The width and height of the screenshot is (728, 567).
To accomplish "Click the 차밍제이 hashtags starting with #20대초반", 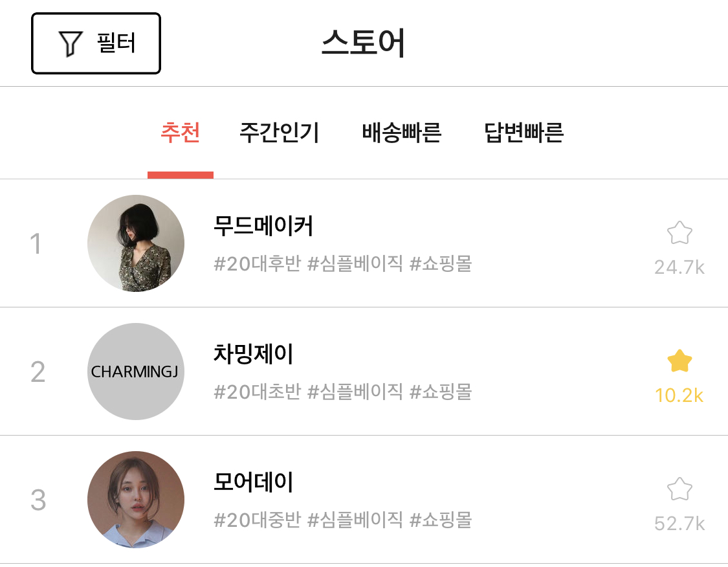I will click(342, 392).
